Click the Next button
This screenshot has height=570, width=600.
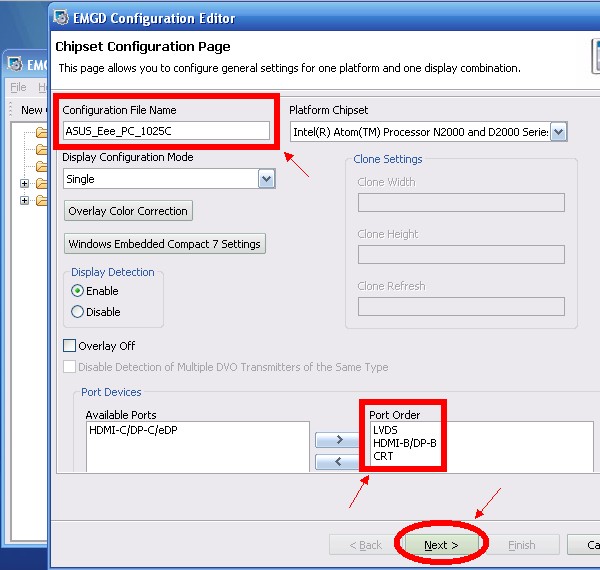coord(440,545)
